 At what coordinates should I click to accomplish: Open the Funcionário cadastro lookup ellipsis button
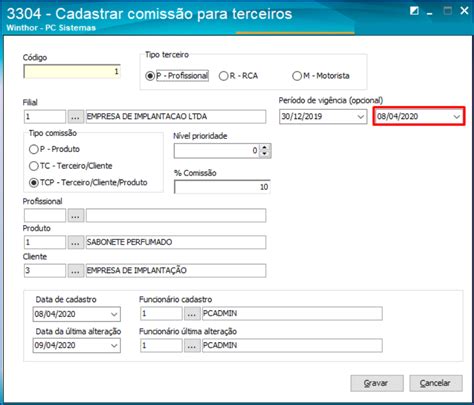pos(192,314)
